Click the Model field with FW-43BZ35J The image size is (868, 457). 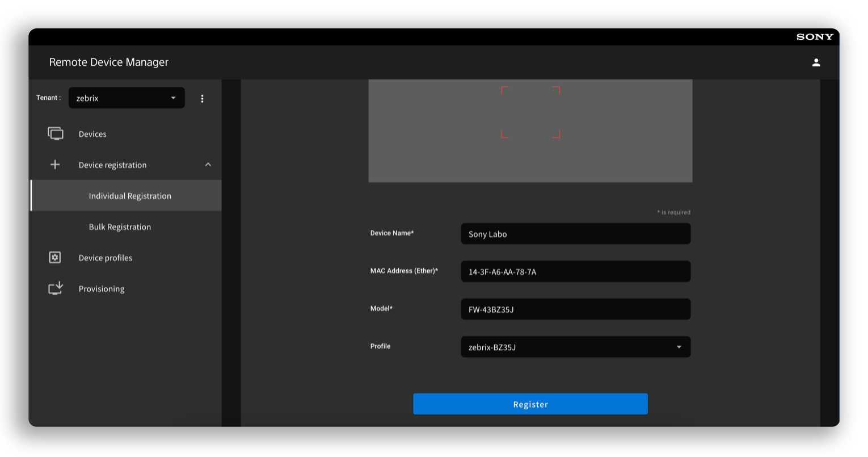(x=575, y=309)
